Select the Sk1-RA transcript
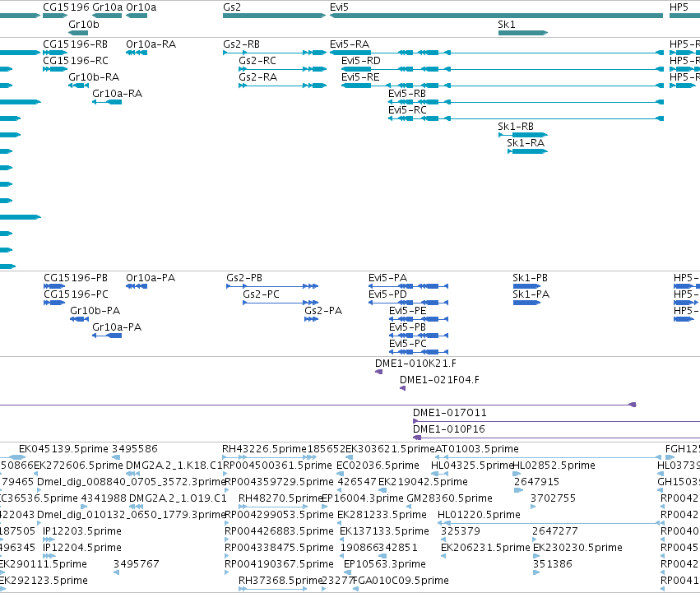Image resolution: width=700 pixels, height=593 pixels. [x=527, y=151]
